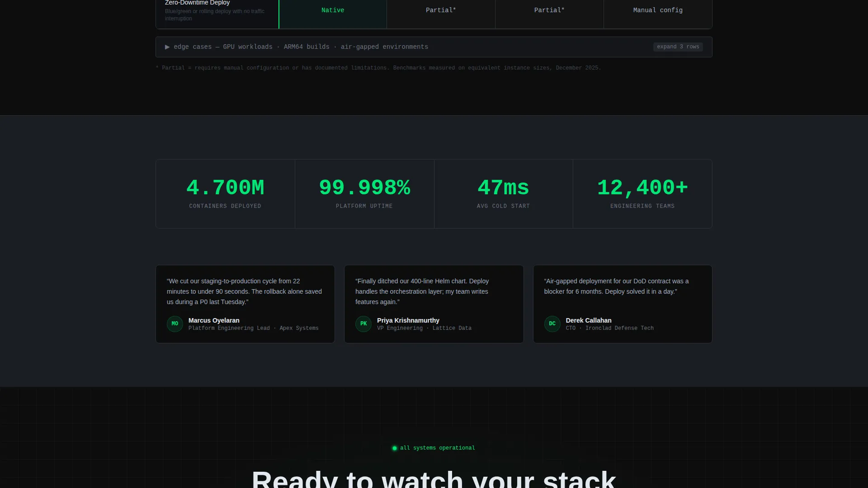Image resolution: width=868 pixels, height=488 pixels.
Task: Click the air-gapped DoD testimonial quote
Action: click(x=617, y=286)
